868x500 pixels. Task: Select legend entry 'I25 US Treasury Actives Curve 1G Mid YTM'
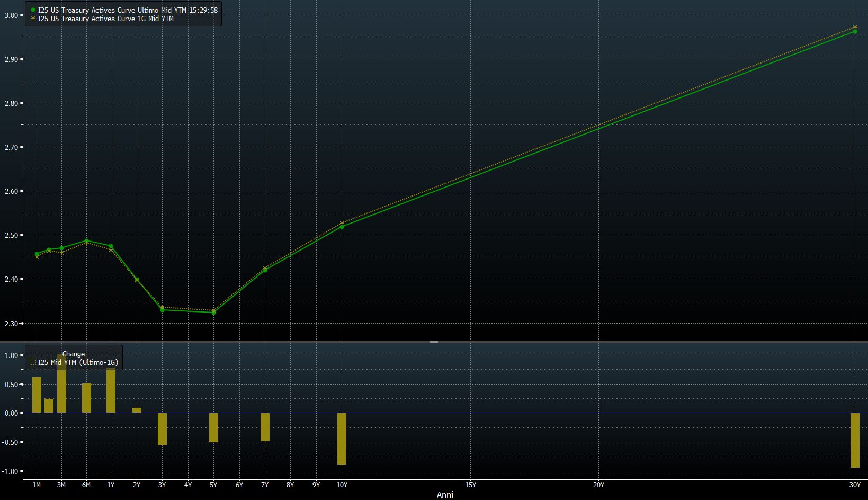pyautogui.click(x=105, y=19)
